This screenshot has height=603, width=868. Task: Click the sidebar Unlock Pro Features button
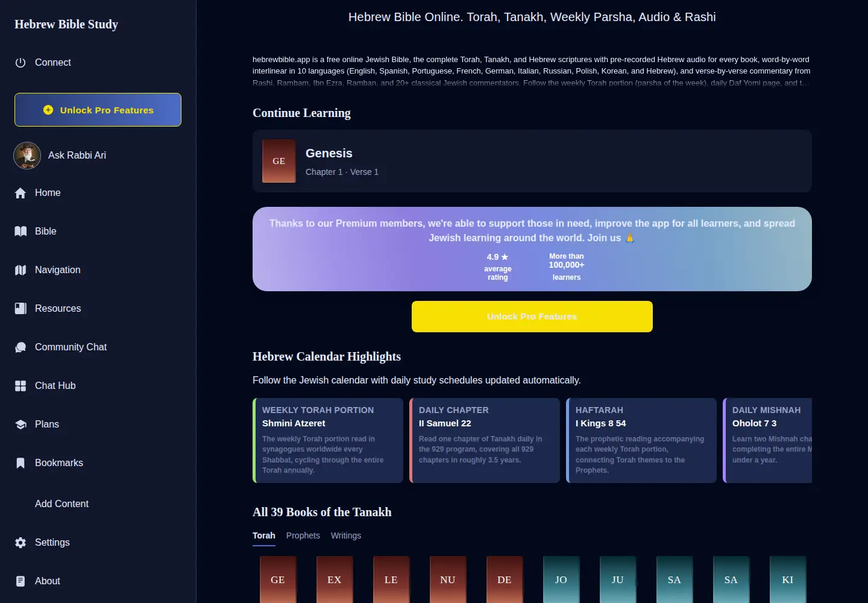coord(98,110)
